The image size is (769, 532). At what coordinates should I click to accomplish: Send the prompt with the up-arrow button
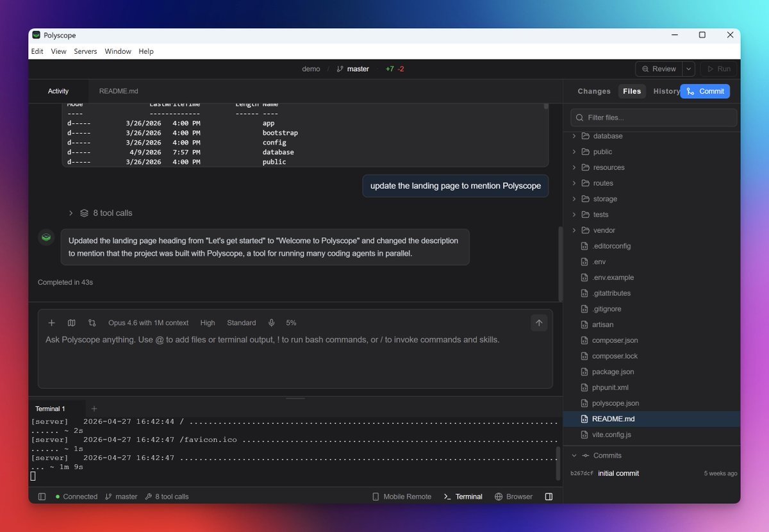(x=539, y=323)
